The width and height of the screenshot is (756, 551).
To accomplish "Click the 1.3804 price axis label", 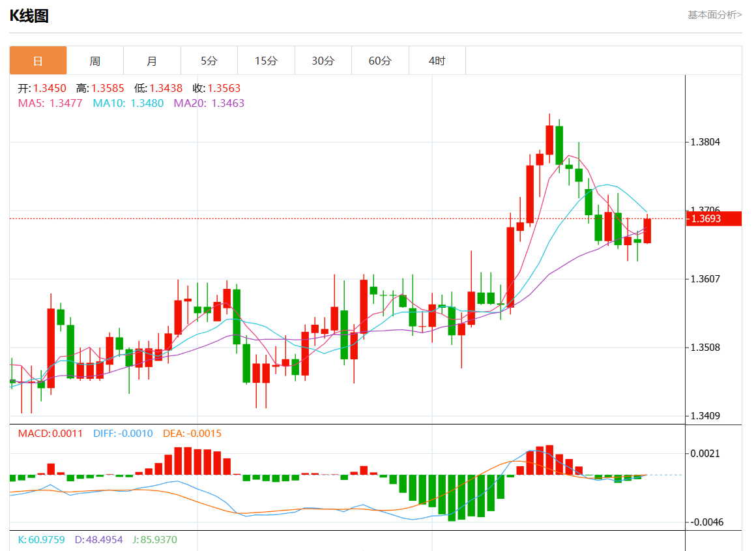I will tap(705, 142).
